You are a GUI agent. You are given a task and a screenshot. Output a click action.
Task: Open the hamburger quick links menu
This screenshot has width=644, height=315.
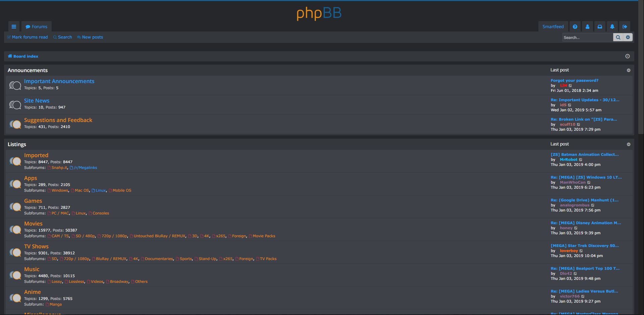[x=14, y=26]
